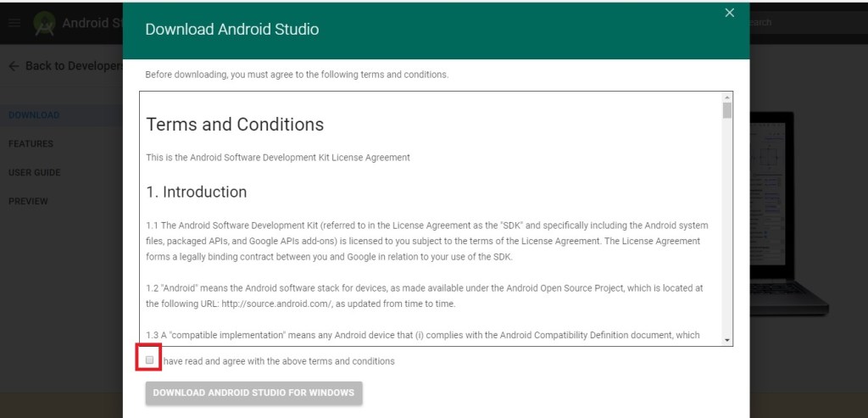The height and width of the screenshot is (418, 868).
Task: Open the hamburger menu icon
Action: (x=14, y=23)
